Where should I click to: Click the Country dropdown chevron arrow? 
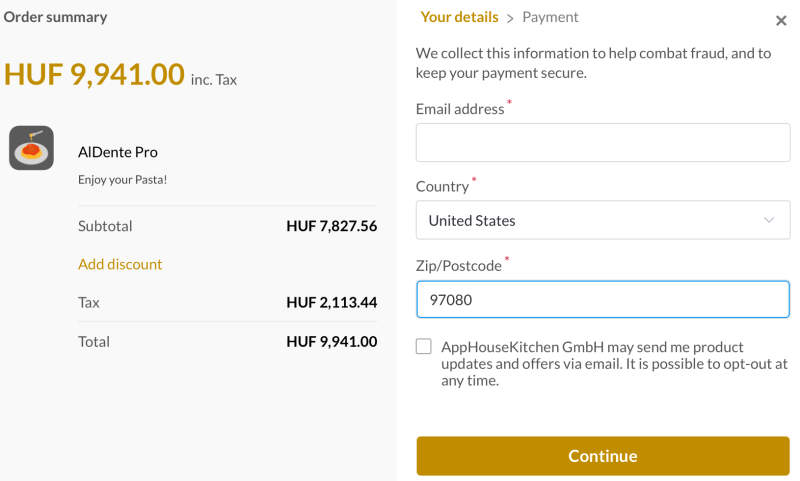[769, 220]
